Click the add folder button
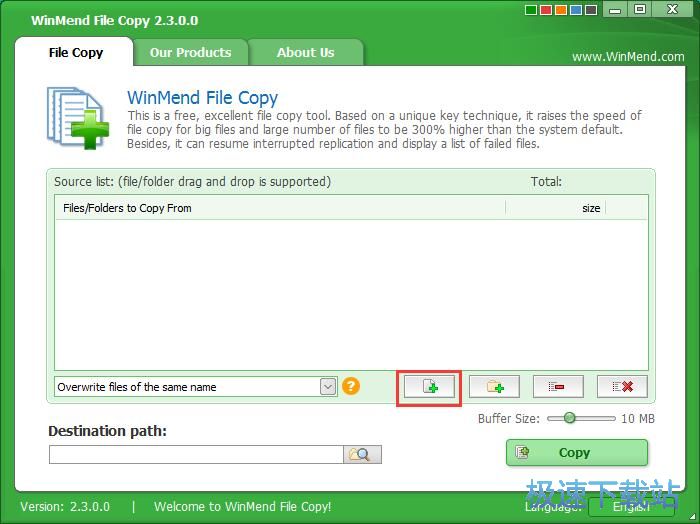Image resolution: width=700 pixels, height=524 pixels. (x=494, y=387)
